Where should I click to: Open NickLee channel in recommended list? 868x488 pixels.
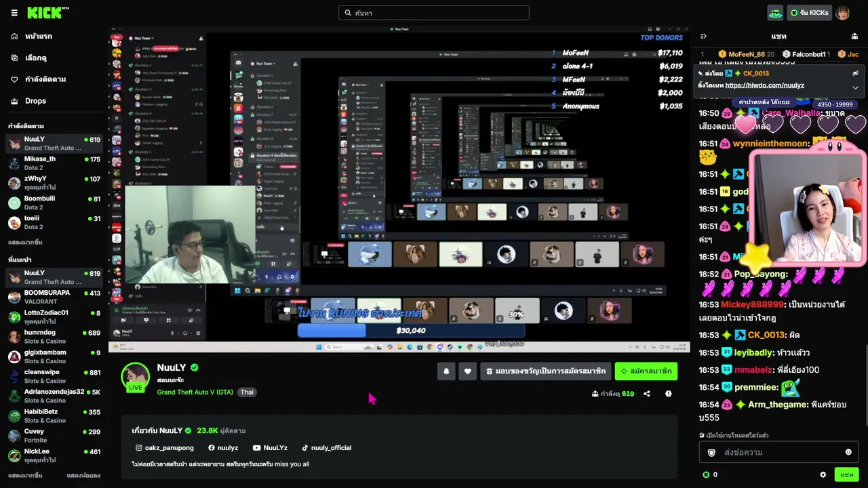(54, 455)
